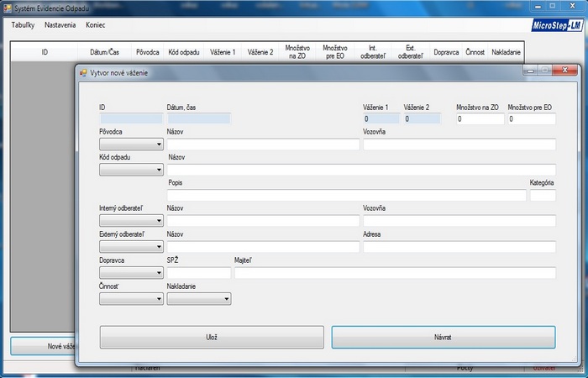
Task: Focus the ID field in the dialog
Action: [x=131, y=119]
